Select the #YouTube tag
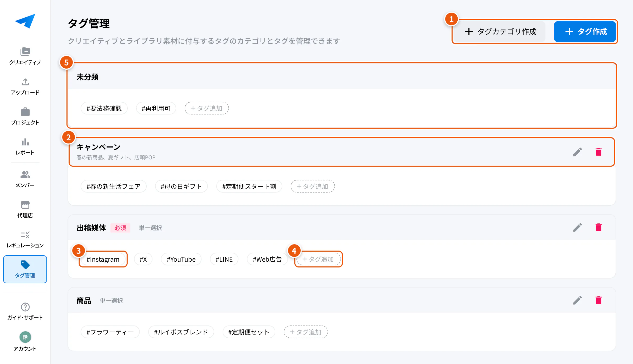Image resolution: width=633 pixels, height=364 pixels. click(181, 259)
